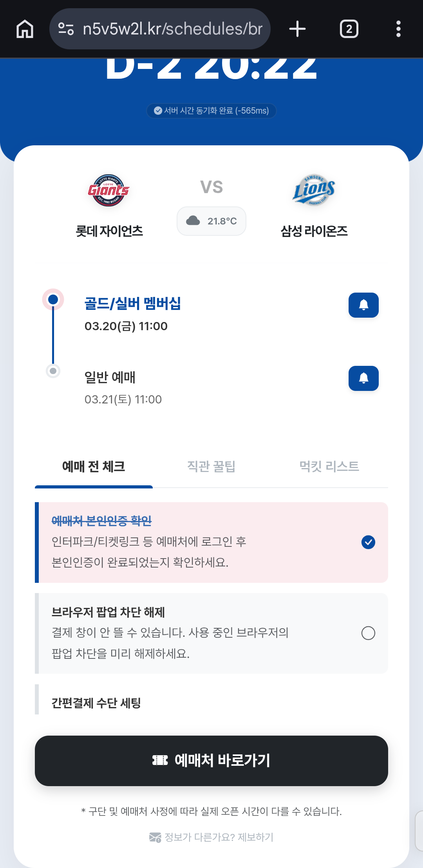Uncheck the 예매처 본인인증 확인 item

pyautogui.click(x=368, y=542)
